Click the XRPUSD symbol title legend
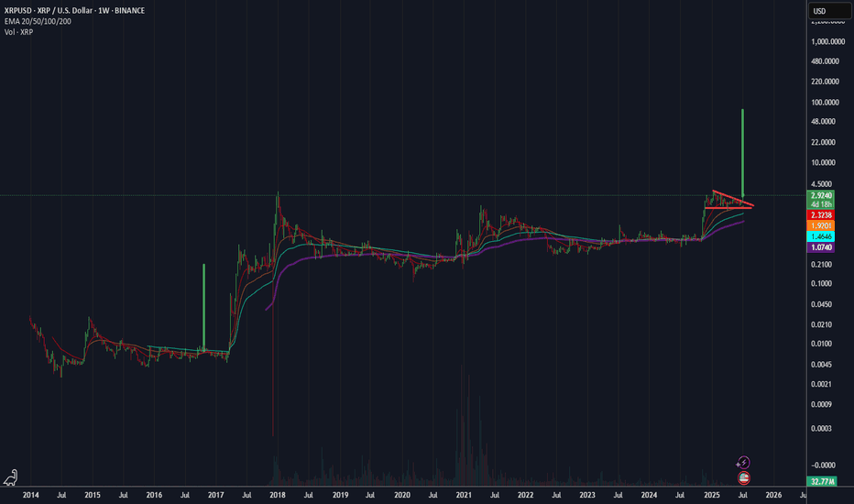Image resolution: width=854 pixels, height=504 pixels. [74, 10]
